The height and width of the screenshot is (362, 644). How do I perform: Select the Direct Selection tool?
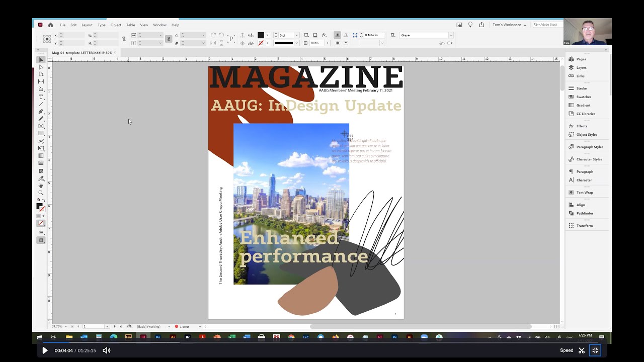41,67
